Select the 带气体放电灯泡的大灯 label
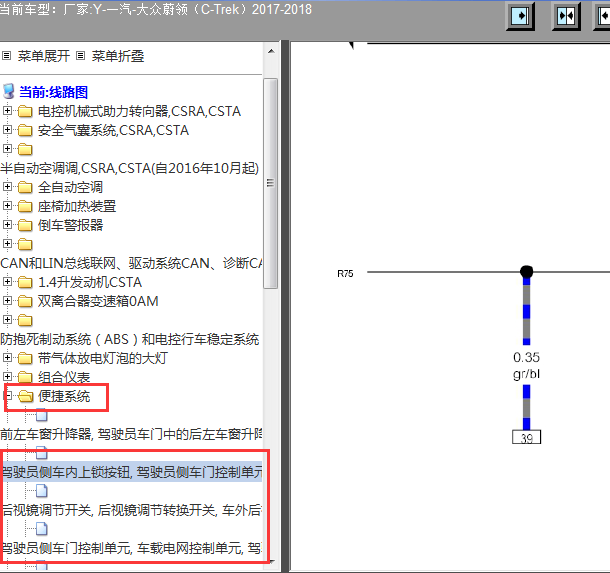Screen dimensions: 610x573 pyautogui.click(x=103, y=358)
